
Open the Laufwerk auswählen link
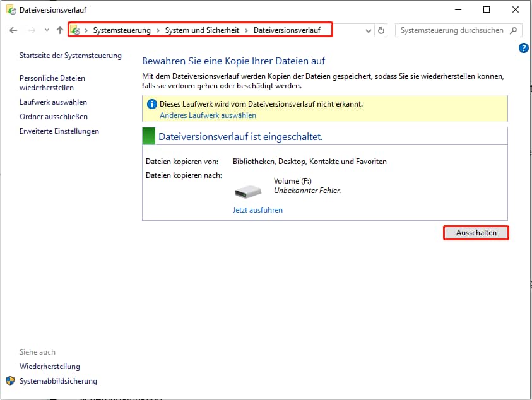pyautogui.click(x=53, y=102)
